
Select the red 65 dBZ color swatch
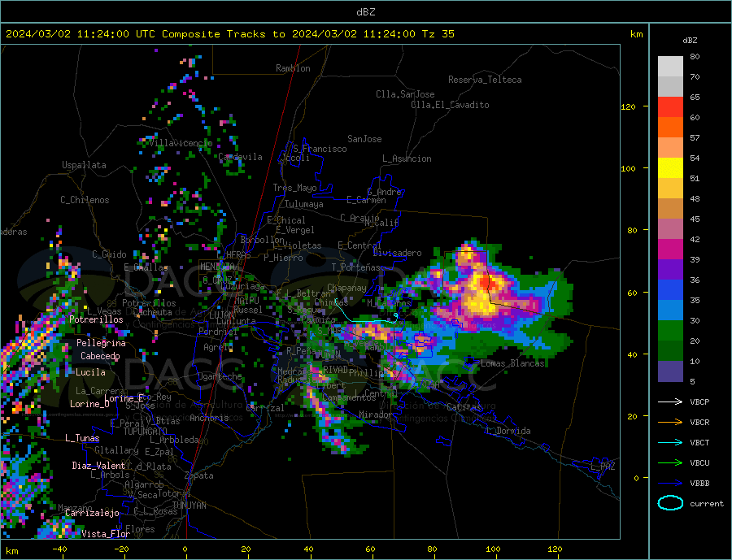click(670, 106)
